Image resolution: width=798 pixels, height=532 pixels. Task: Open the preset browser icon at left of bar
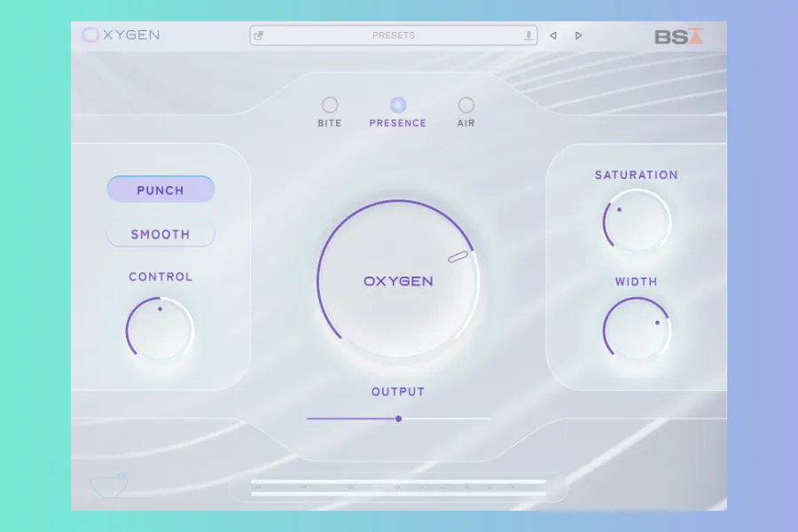[259, 35]
